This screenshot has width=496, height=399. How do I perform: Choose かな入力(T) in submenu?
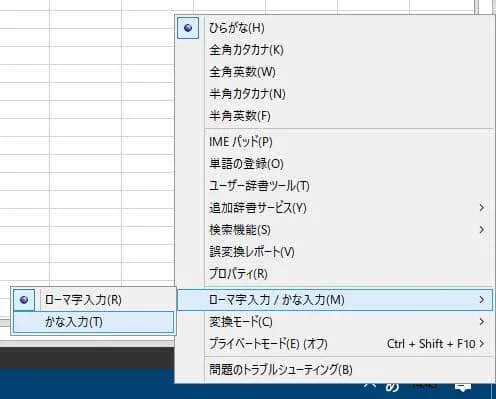tap(94, 322)
